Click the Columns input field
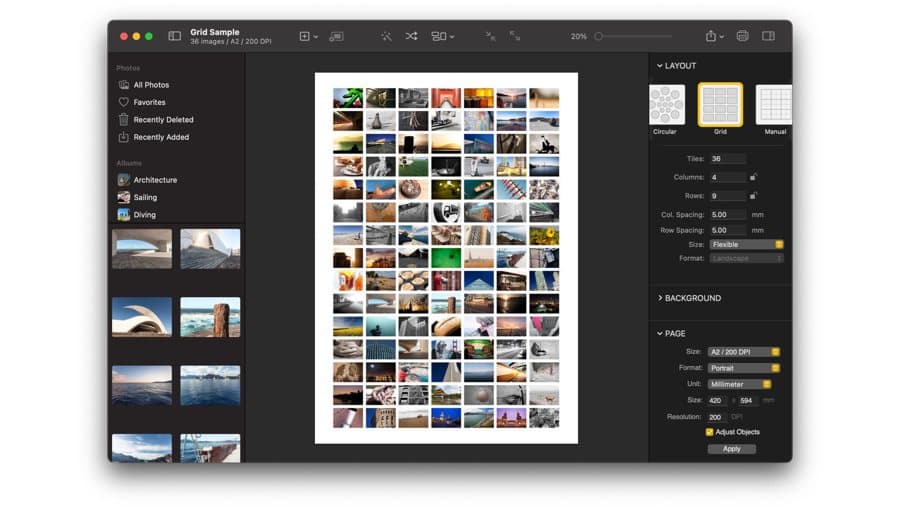 [728, 177]
